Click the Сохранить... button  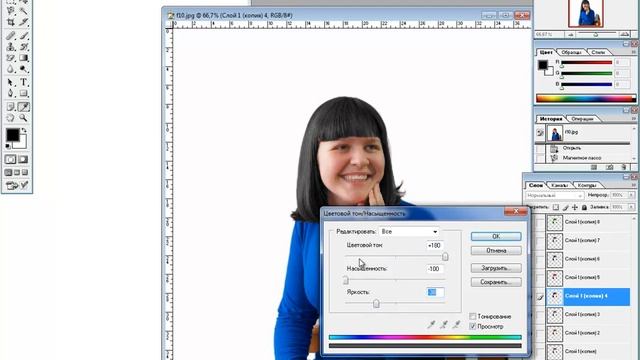click(496, 282)
